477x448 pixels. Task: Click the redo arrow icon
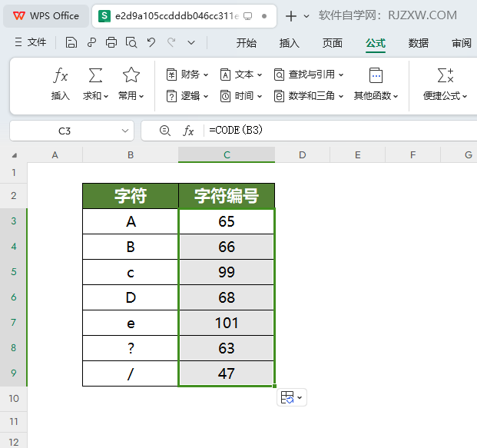point(171,42)
